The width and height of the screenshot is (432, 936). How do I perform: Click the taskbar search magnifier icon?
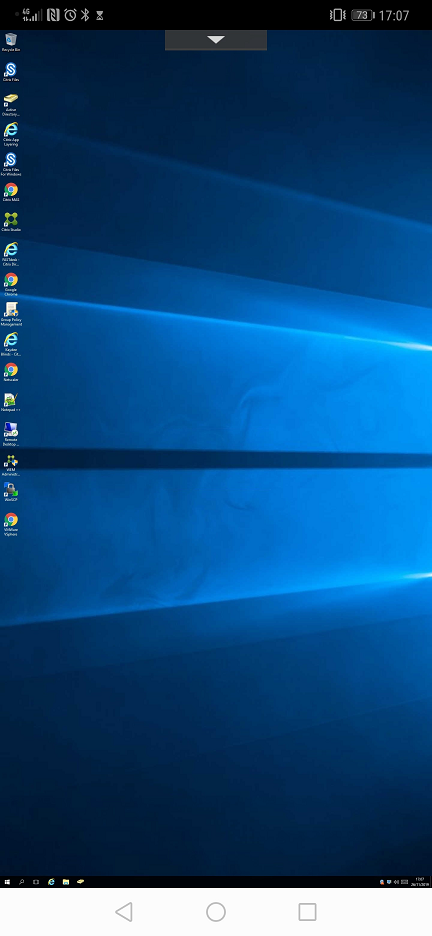click(x=21, y=882)
